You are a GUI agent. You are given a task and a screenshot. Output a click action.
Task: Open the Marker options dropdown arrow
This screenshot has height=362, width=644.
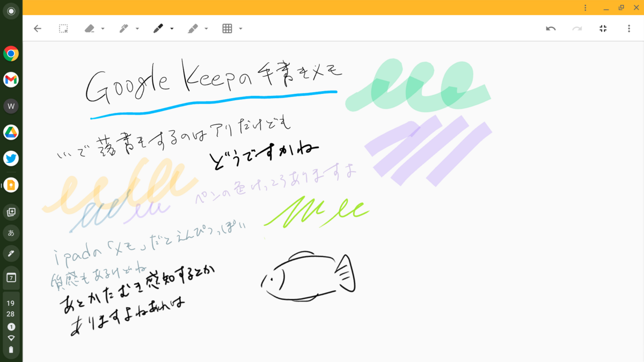(x=172, y=29)
